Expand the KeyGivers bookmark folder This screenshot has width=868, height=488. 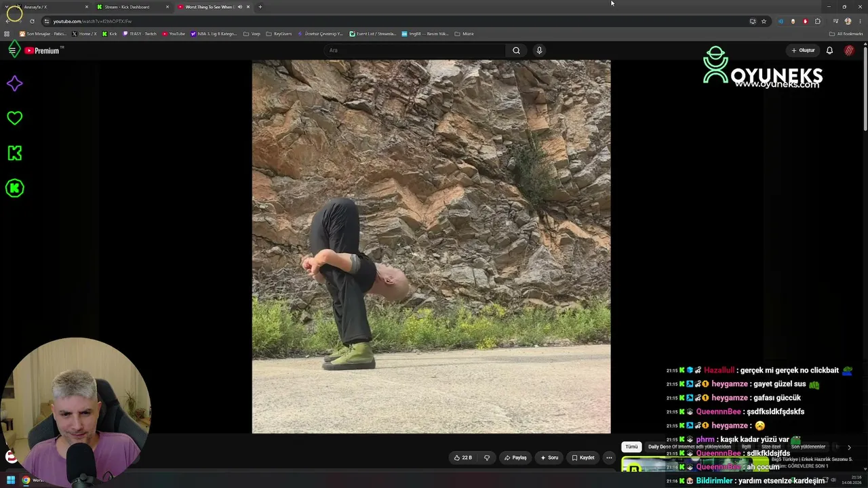(279, 34)
